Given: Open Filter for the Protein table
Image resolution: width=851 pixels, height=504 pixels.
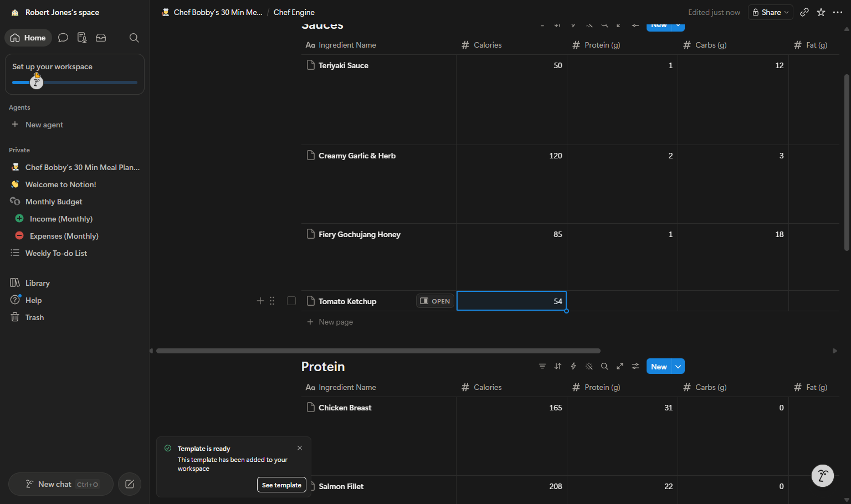Looking at the screenshot, I should coord(542,366).
